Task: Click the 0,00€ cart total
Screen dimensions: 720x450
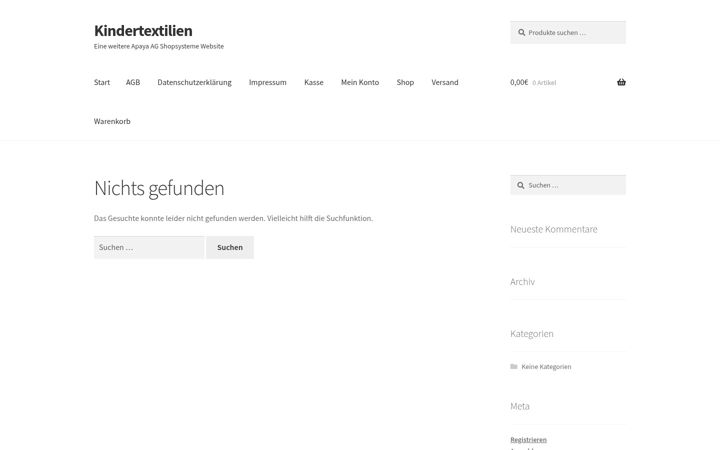Action: tap(519, 82)
